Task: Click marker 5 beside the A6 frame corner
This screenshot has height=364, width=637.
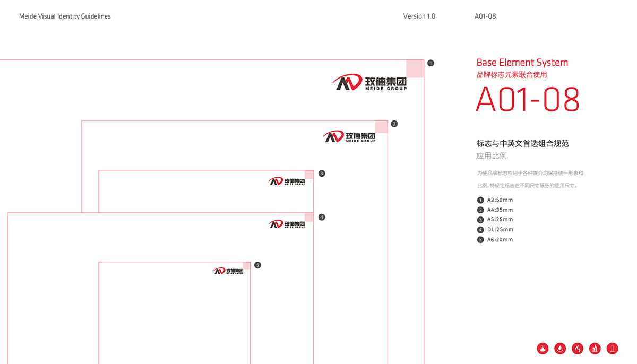Action: tap(257, 265)
